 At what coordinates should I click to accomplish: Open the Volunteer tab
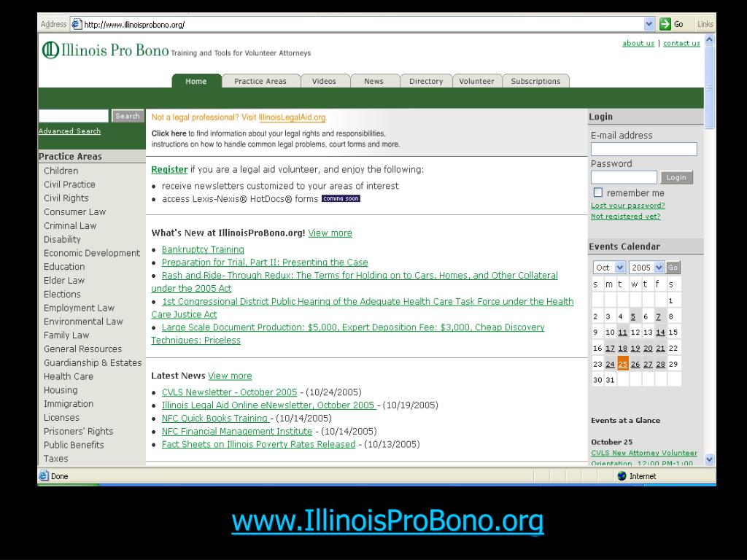476,81
